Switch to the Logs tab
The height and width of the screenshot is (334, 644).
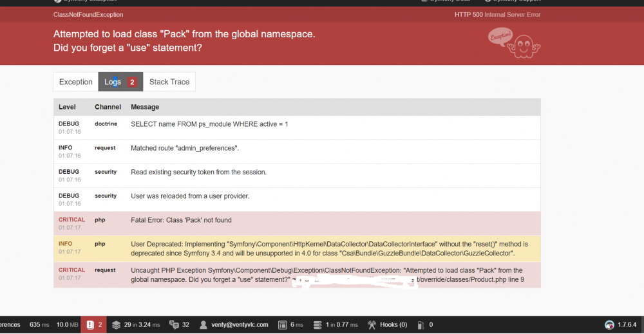pyautogui.click(x=120, y=82)
